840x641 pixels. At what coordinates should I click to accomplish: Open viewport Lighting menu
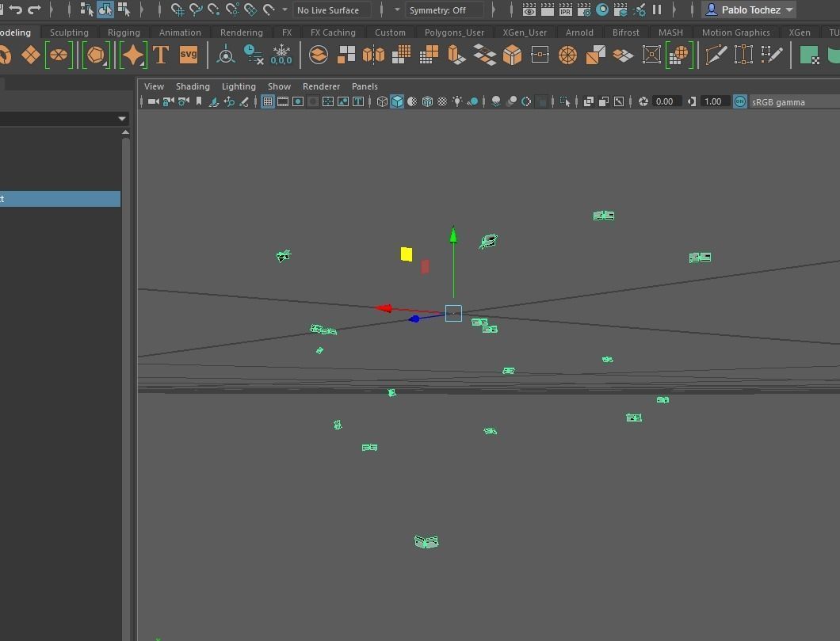[x=239, y=86]
